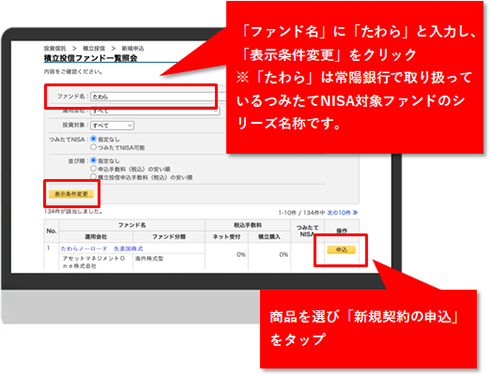Screen dimensions: 490x375
Task: Click the 運用会社 table column header
Action: [x=96, y=237]
